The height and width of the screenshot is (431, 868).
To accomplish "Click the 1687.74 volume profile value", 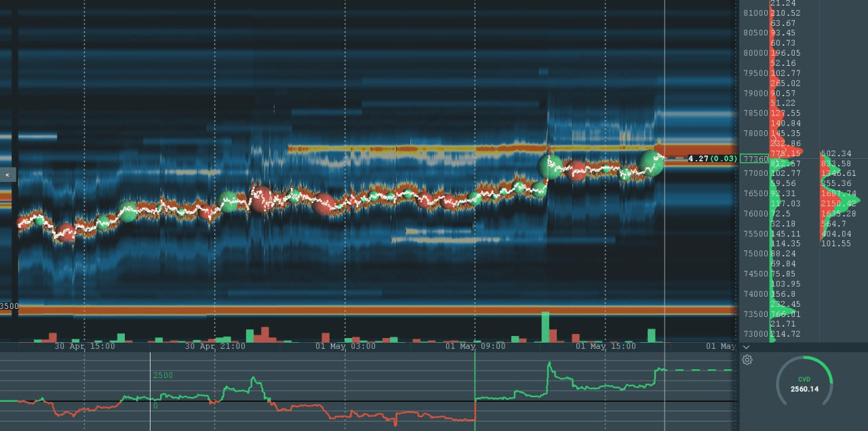I will [837, 193].
